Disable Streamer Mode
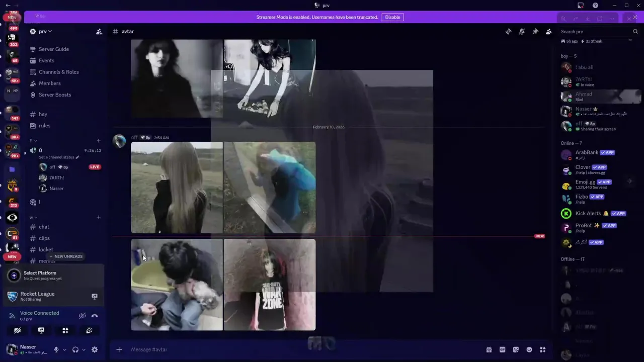This screenshot has height=362, width=644. point(392,17)
